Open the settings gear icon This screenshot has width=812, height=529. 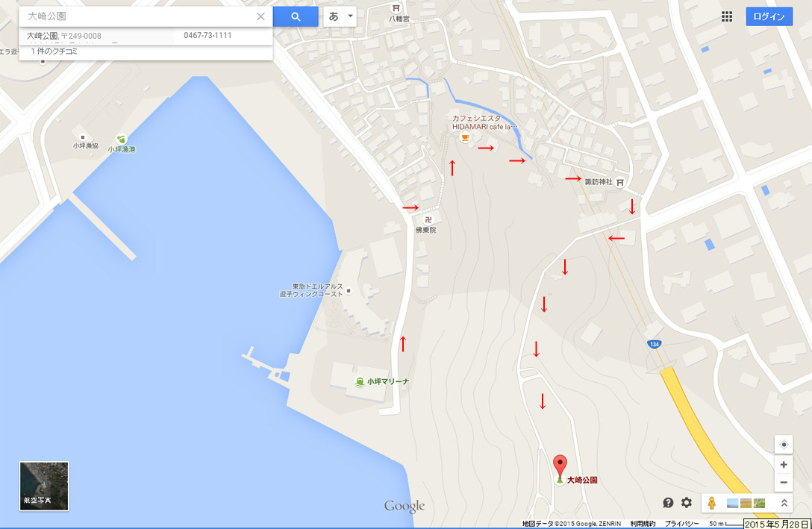(x=686, y=503)
